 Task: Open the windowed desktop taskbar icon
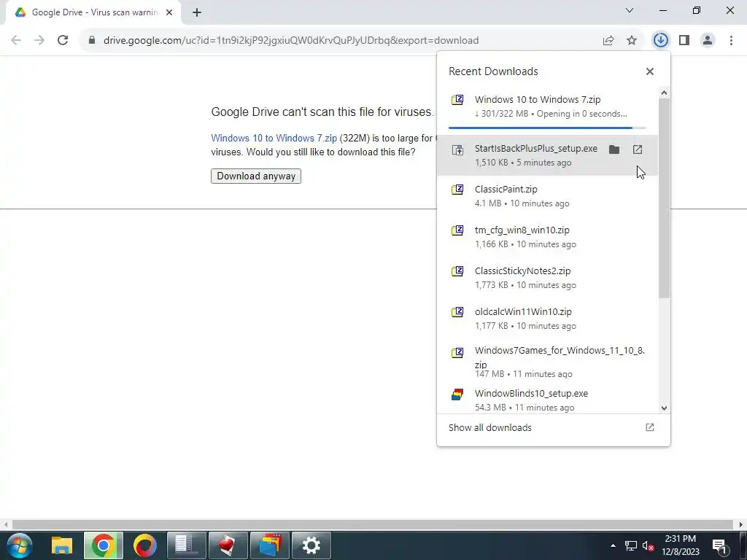(270, 545)
